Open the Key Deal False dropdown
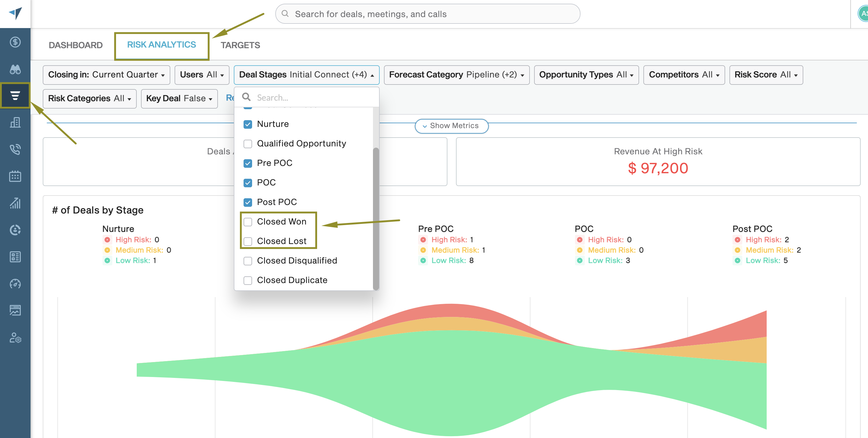The height and width of the screenshot is (438, 868). pyautogui.click(x=179, y=99)
